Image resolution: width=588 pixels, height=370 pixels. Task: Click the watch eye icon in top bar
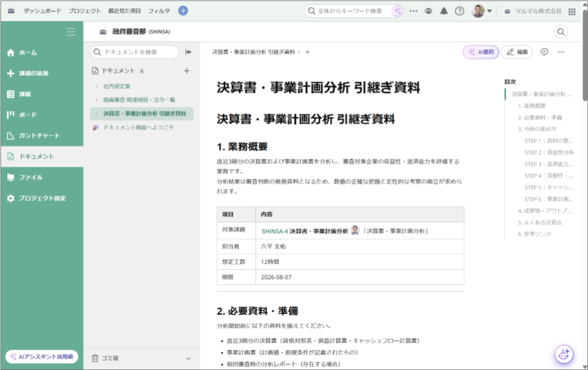[x=428, y=11]
